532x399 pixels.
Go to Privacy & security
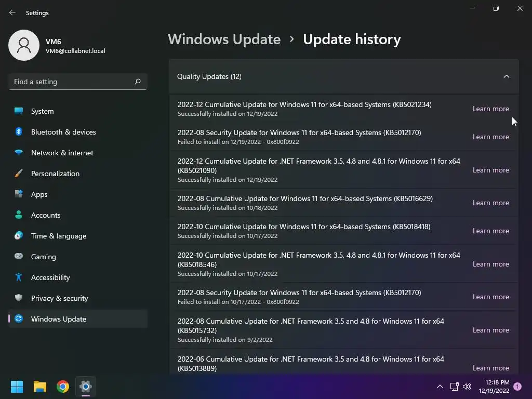click(78, 298)
